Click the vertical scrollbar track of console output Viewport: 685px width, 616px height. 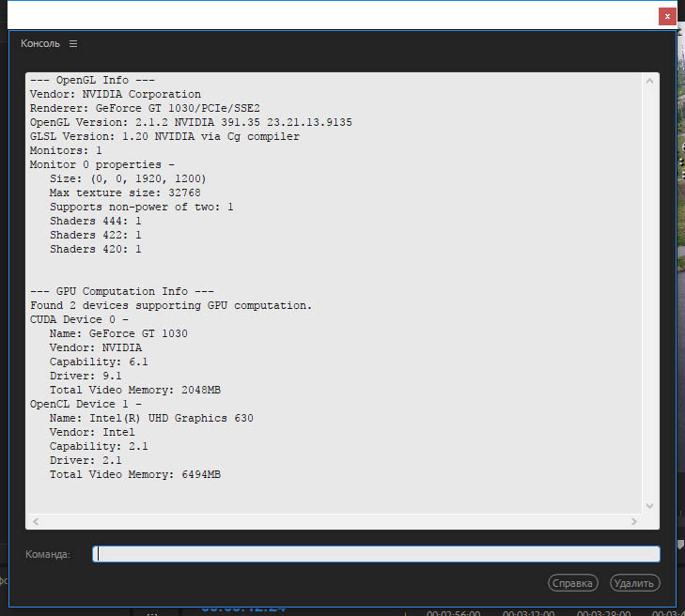[649, 293]
